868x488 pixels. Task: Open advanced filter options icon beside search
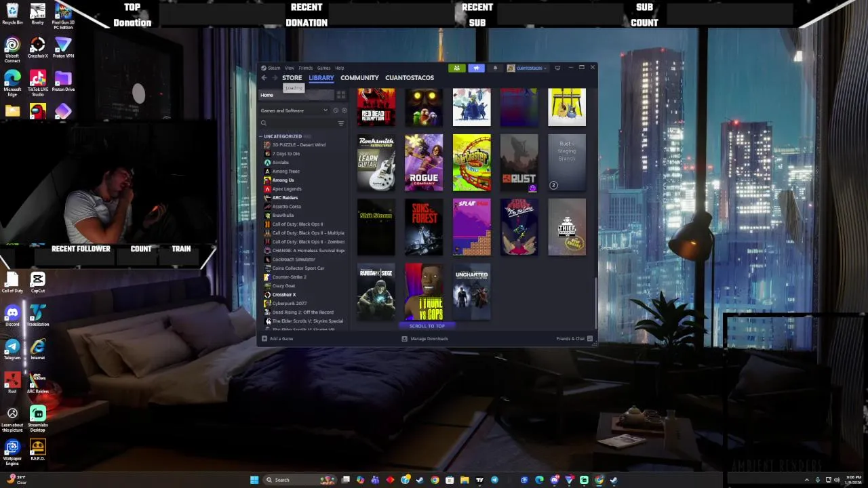(x=340, y=123)
